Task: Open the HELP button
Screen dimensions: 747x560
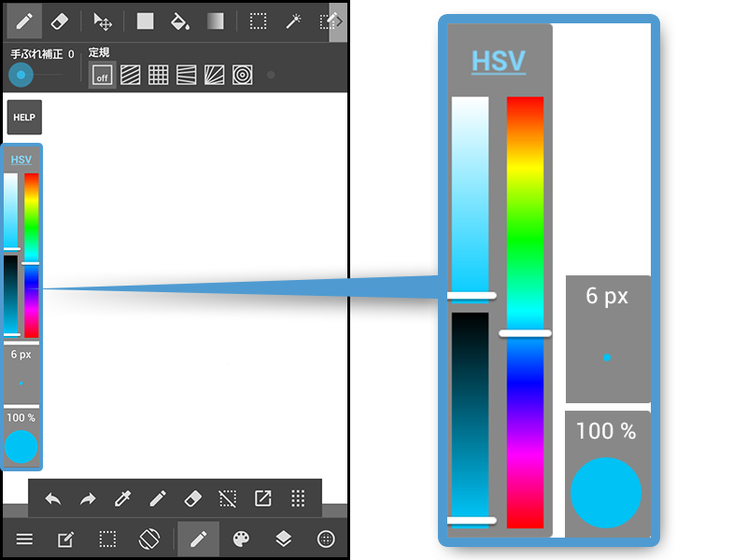Action: (24, 118)
